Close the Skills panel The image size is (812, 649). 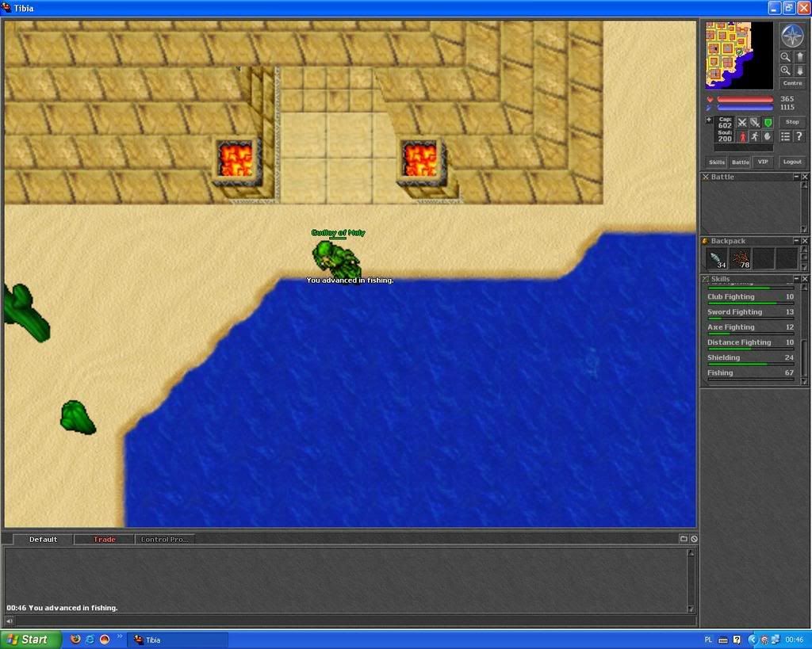point(805,279)
